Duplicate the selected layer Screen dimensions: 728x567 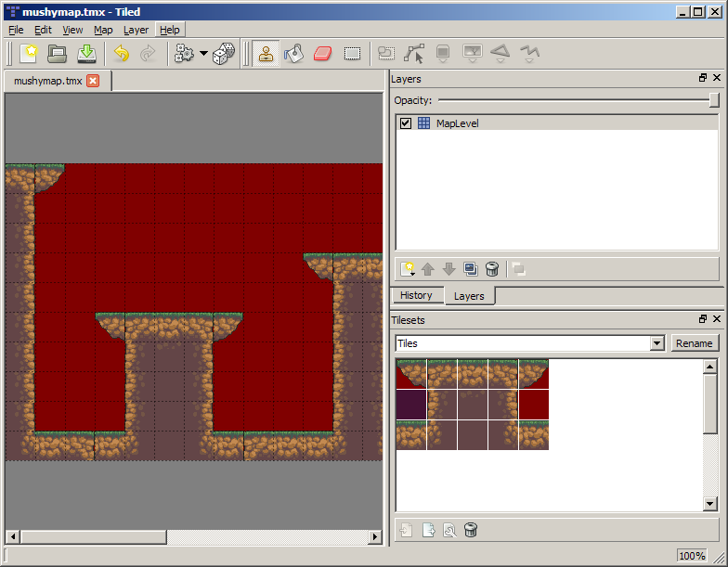(x=470, y=269)
